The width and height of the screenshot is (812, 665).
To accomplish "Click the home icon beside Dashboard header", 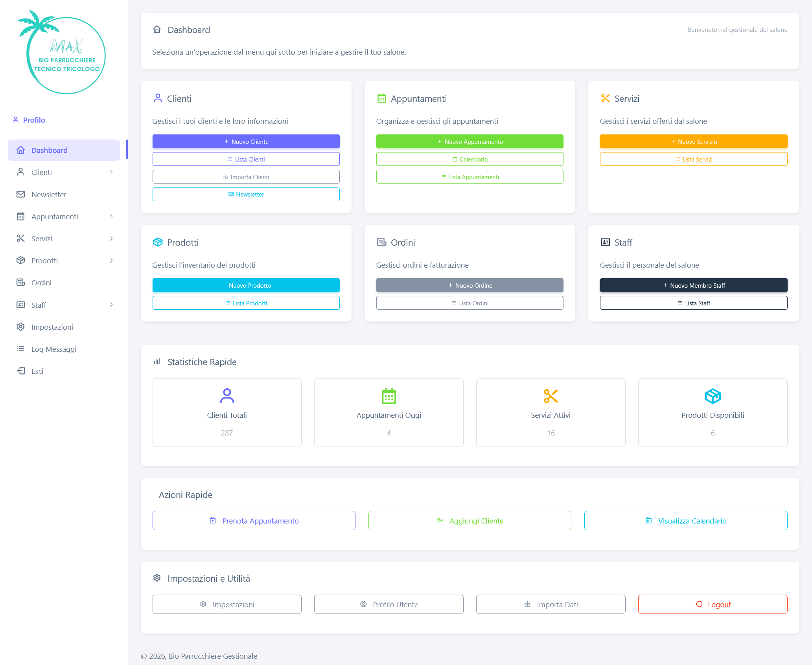I will [157, 29].
